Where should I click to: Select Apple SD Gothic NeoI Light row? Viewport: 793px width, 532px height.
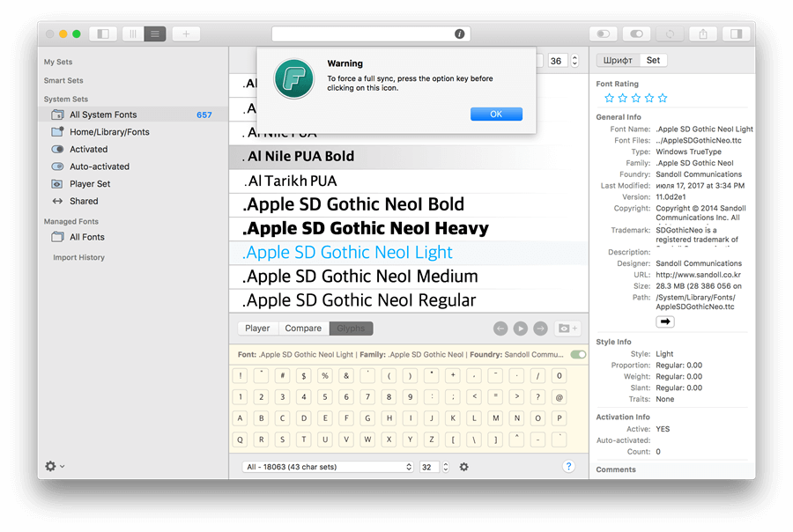click(409, 253)
